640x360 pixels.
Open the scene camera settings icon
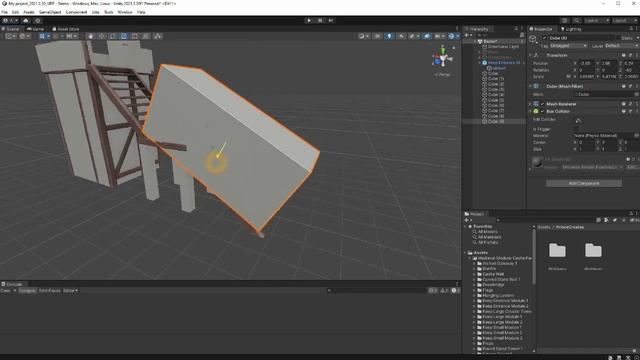point(439,36)
